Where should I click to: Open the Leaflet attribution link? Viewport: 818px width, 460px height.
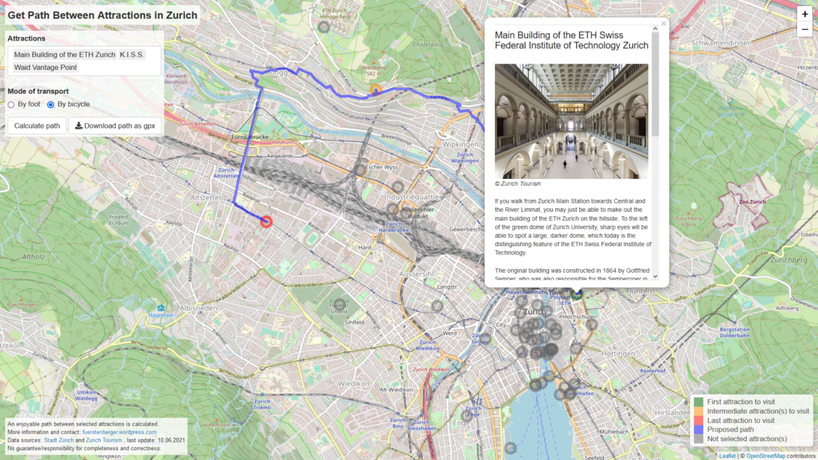click(x=727, y=456)
